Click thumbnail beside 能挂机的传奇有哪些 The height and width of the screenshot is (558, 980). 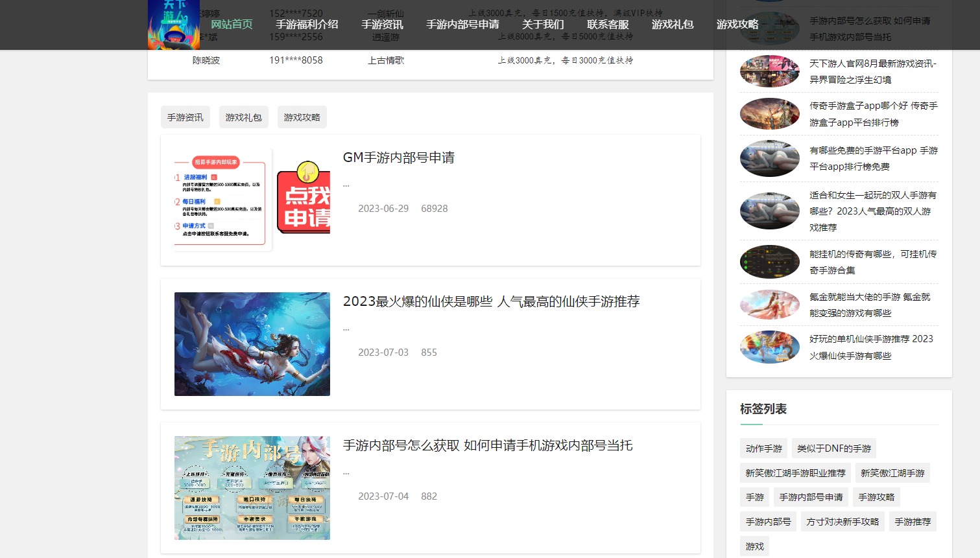770,262
